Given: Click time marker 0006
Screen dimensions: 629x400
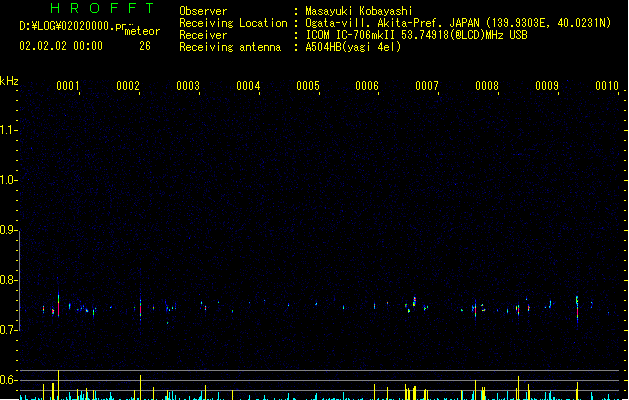Looking at the screenshot, I should click(x=367, y=86).
